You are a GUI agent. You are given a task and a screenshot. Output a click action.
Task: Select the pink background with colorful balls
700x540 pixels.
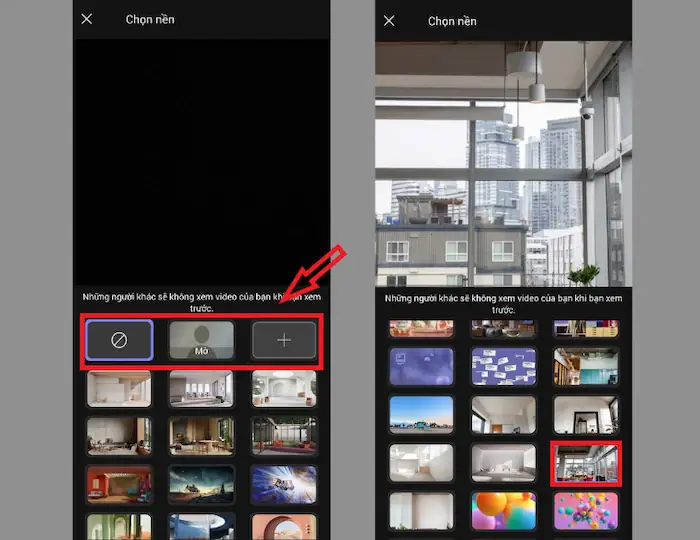(586, 510)
